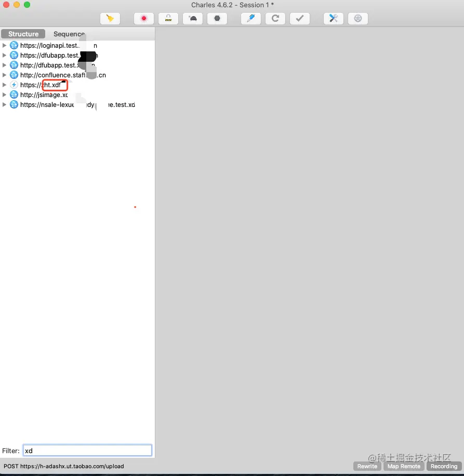
Task: Maximize the Charles window with green button
Action: pos(27,5)
